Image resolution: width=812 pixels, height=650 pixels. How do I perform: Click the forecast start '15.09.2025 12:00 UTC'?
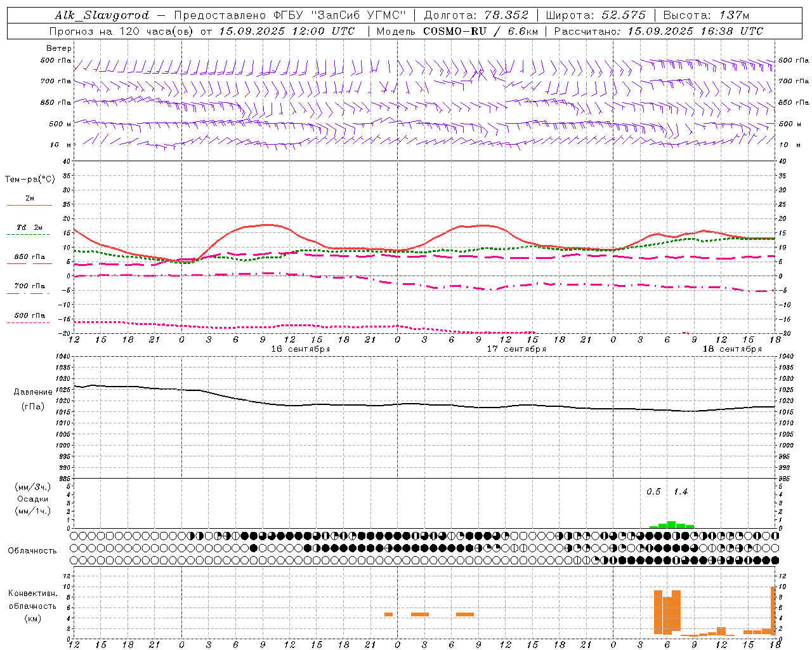[287, 30]
